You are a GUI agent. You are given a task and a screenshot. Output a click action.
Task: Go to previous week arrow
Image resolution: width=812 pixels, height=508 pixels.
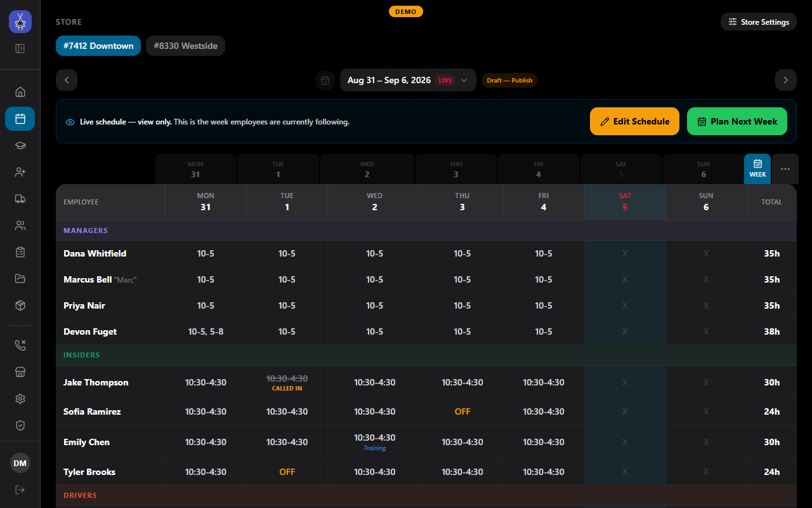pyautogui.click(x=67, y=80)
